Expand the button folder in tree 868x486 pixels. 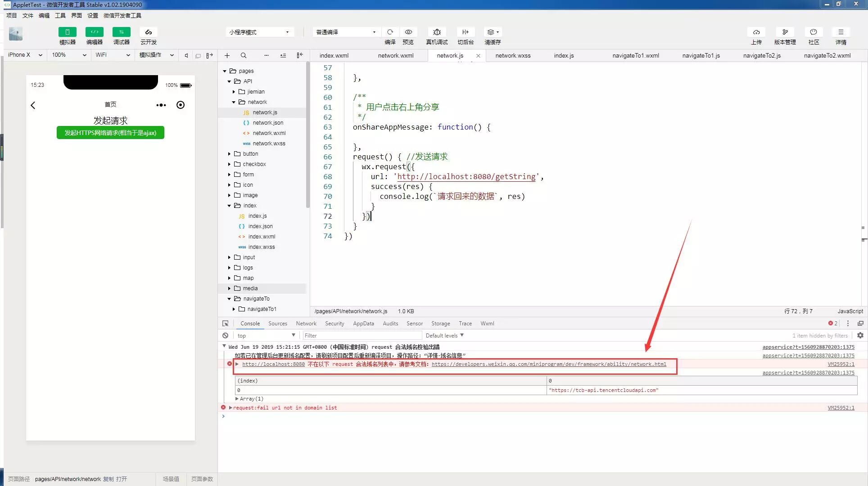250,154
